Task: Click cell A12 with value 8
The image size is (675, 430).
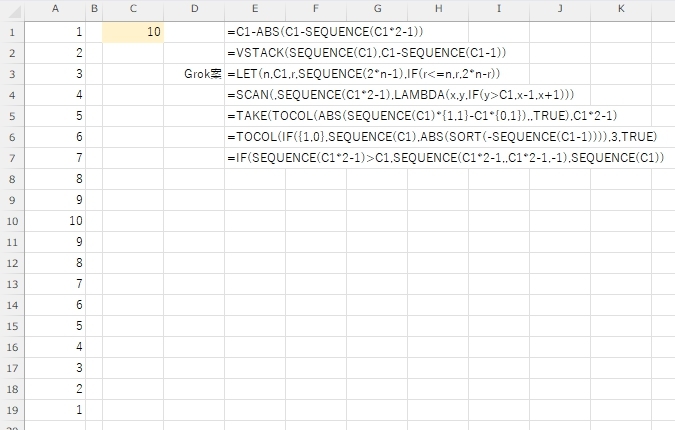Action: pyautogui.click(x=55, y=263)
